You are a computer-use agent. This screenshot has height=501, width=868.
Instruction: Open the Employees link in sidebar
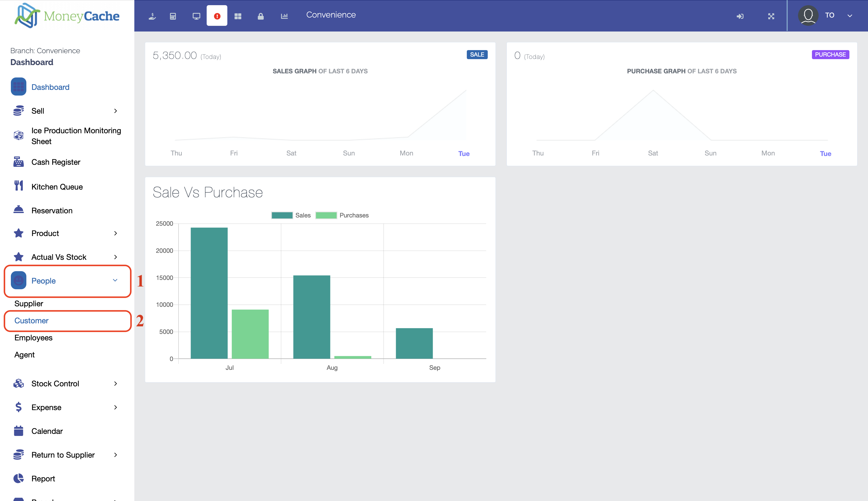[x=33, y=338]
